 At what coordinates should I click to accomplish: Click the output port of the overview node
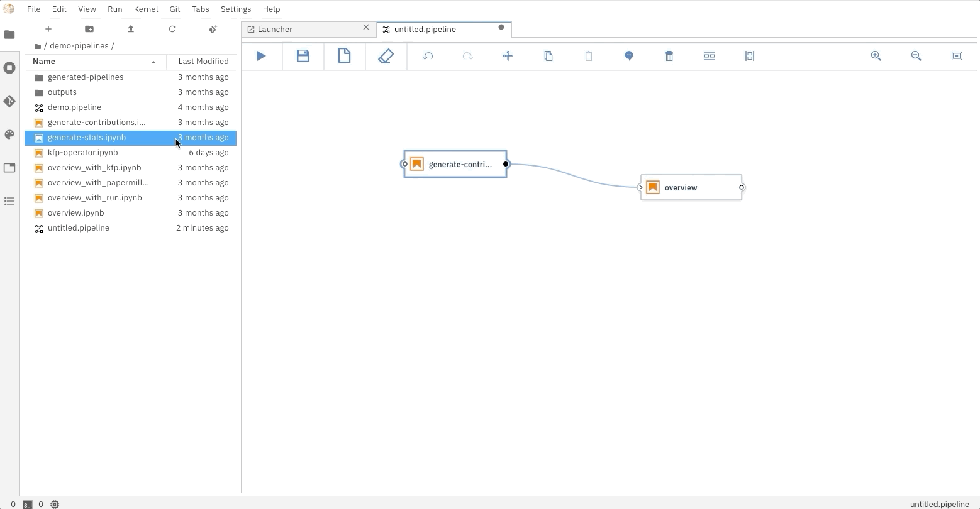[742, 187]
